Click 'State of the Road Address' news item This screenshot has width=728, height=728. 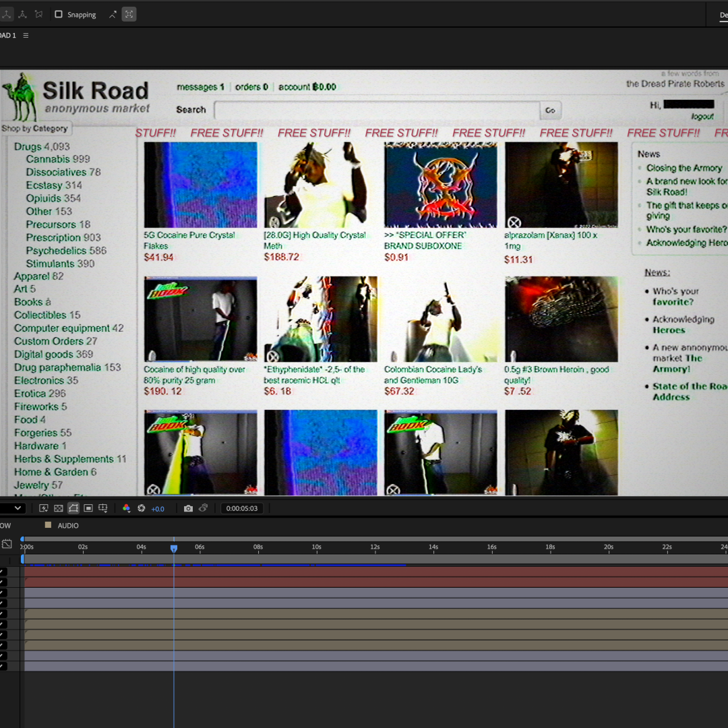690,392
